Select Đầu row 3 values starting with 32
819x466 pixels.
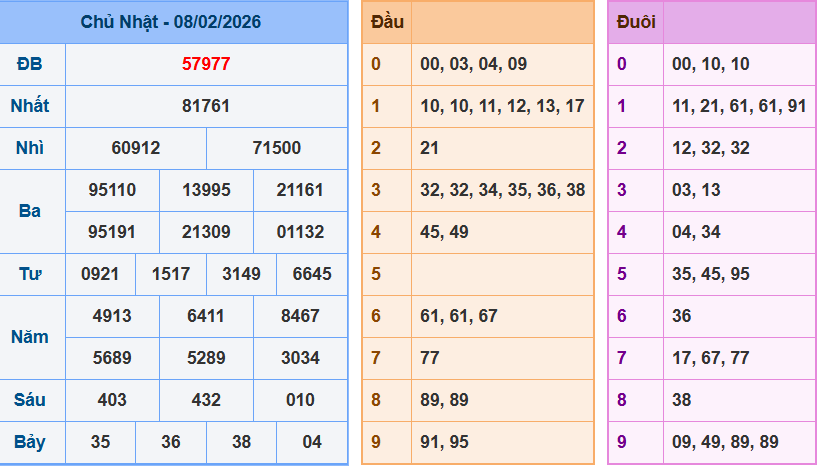pos(502,190)
